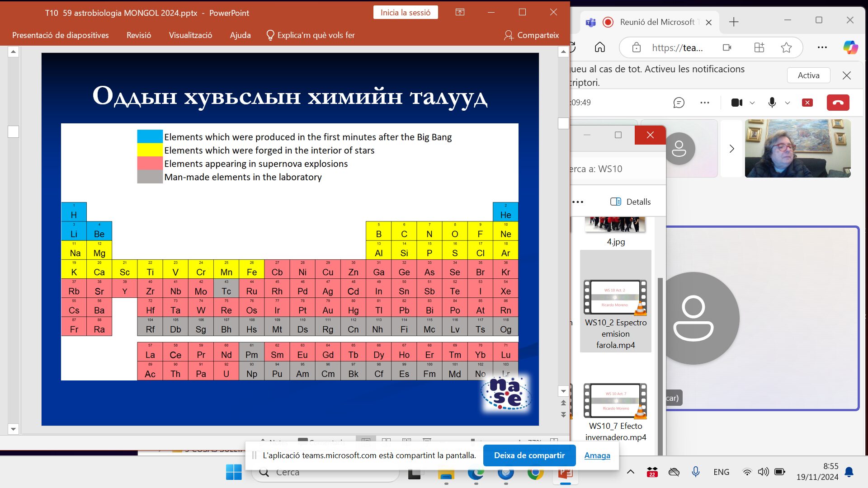
Task: Click the slide title Оддын хувьслын химийн талууд
Action: coord(290,96)
